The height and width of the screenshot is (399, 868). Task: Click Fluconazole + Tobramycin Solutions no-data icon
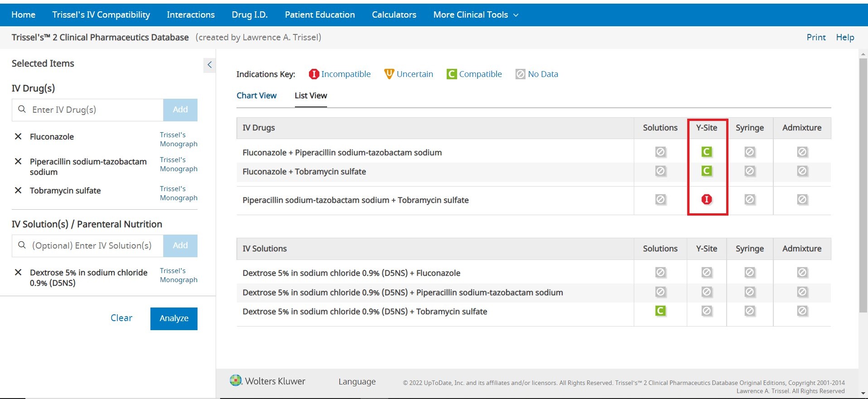pos(660,171)
